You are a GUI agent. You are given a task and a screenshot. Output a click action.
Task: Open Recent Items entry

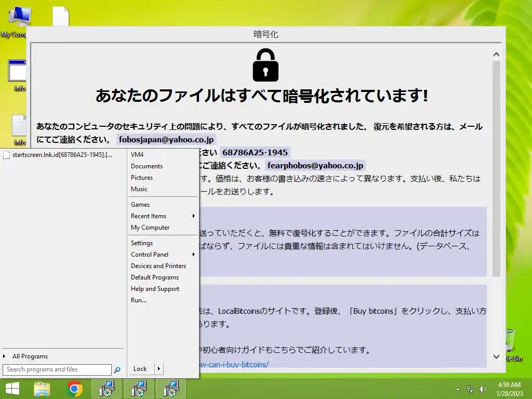pos(149,216)
